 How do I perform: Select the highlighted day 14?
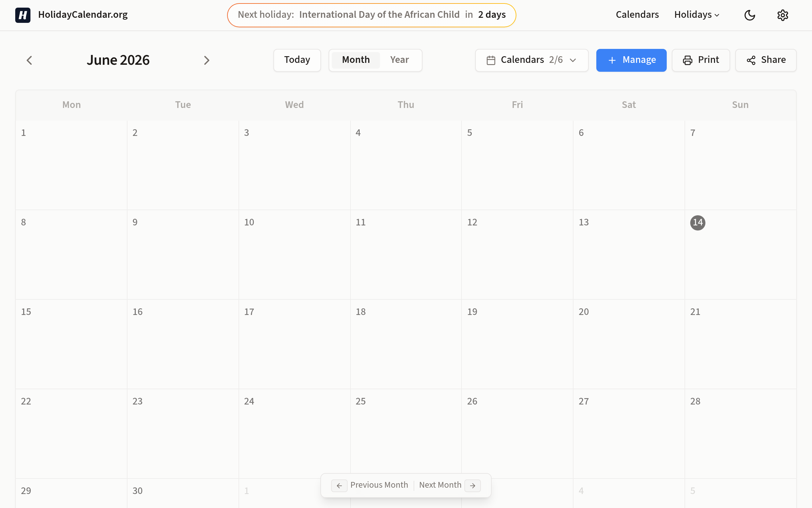697,223
